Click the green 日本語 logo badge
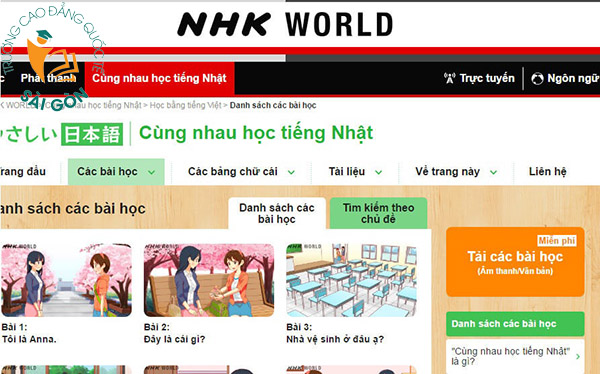 92,134
